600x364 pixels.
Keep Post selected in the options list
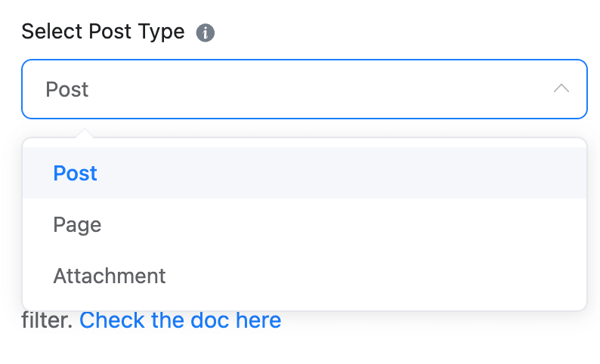pyautogui.click(x=76, y=174)
